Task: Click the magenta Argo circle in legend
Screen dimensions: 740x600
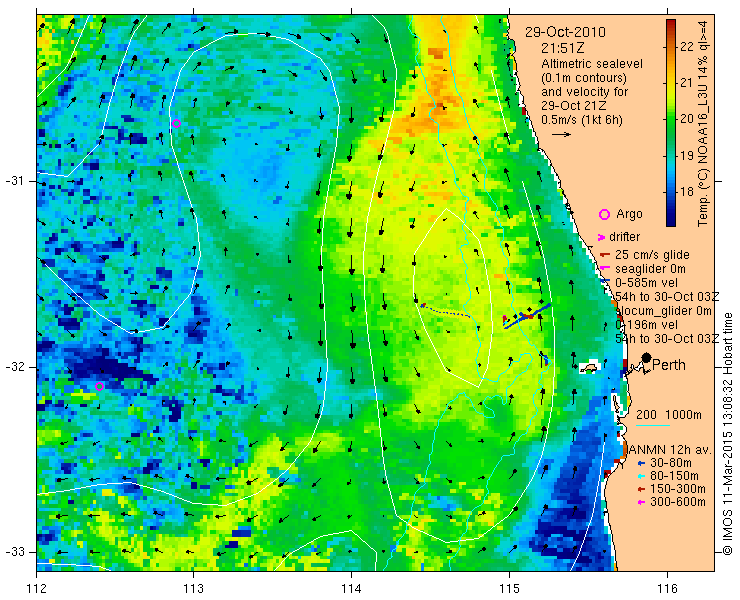Action: tap(604, 215)
